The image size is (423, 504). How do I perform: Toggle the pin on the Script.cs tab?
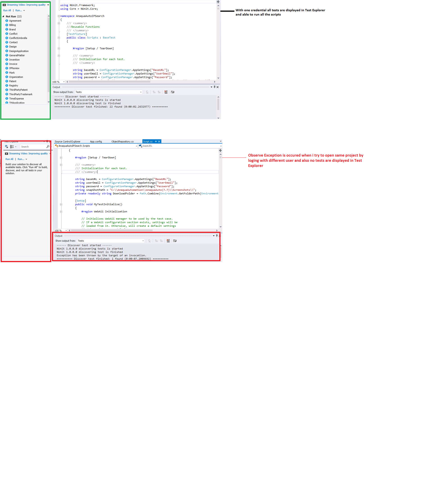click(x=155, y=142)
